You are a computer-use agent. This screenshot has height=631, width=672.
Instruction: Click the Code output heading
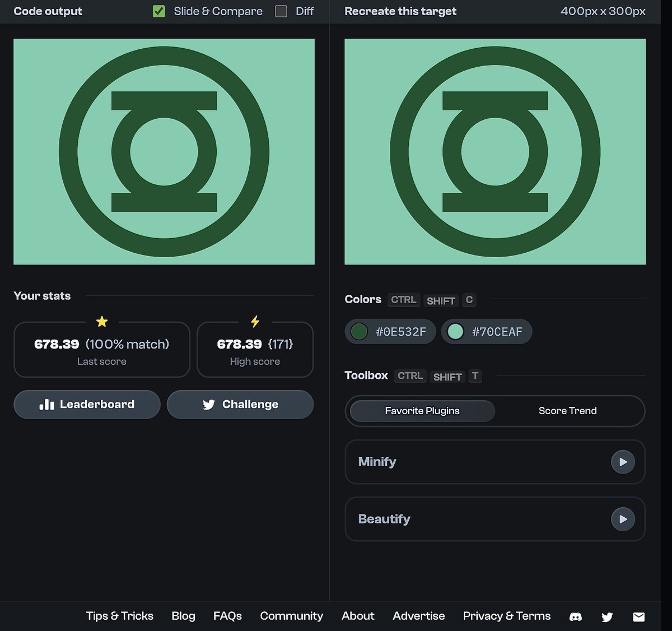pos(48,11)
